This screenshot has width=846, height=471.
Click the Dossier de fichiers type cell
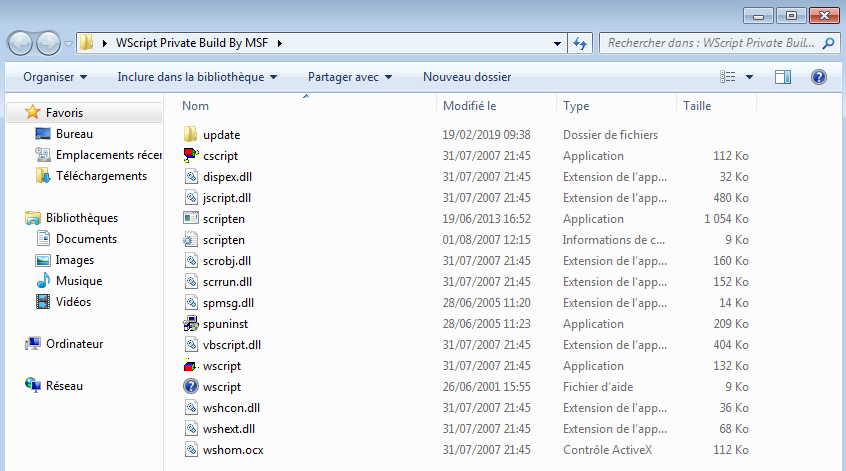point(610,134)
